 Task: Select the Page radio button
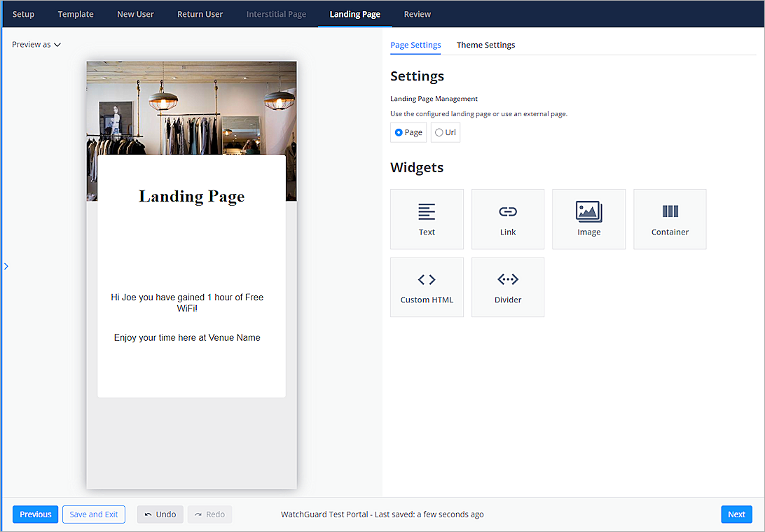pyautogui.click(x=399, y=132)
